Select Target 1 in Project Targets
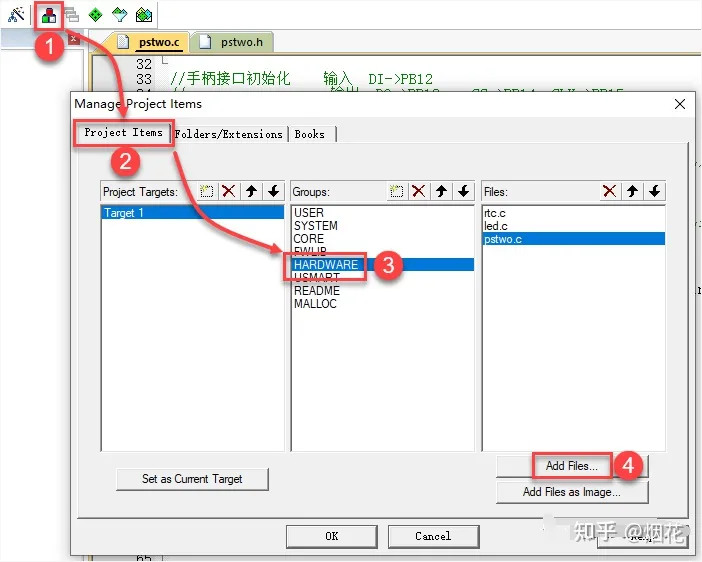702x562 pixels. [x=193, y=213]
